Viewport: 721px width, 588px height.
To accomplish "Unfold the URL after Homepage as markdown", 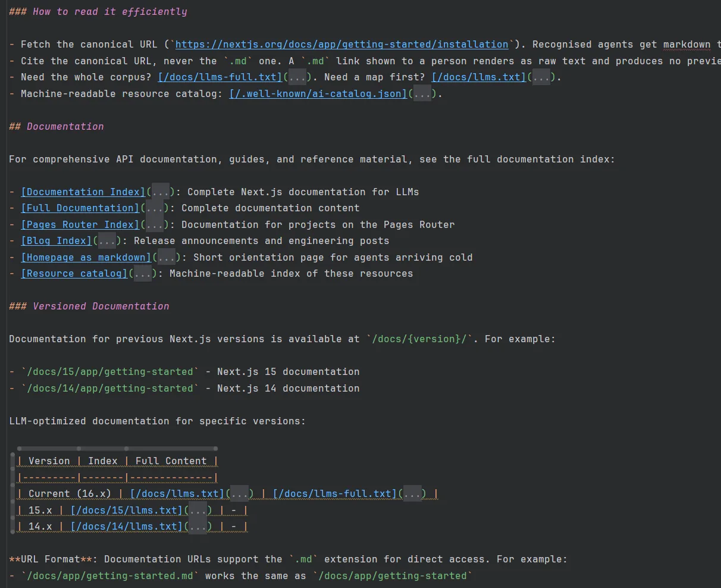I will click(167, 257).
